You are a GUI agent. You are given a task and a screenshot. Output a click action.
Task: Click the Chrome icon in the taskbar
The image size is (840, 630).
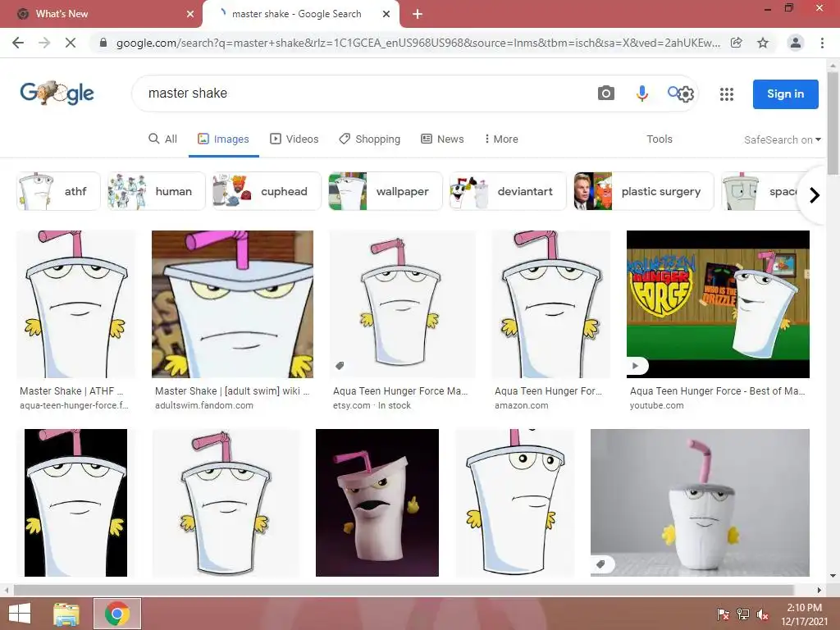pos(117,614)
